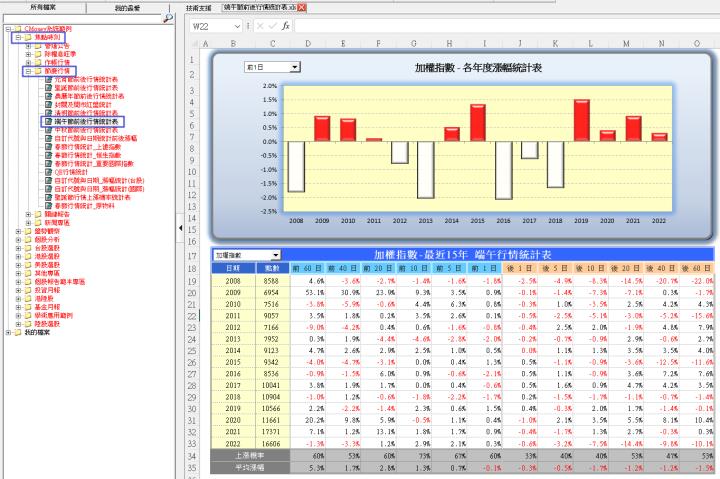Select column M header

(x=626, y=44)
